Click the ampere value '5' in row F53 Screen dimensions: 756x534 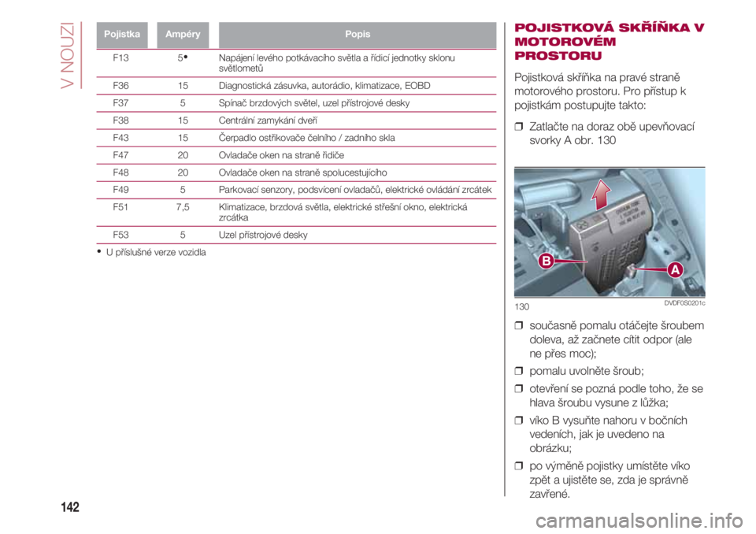coord(183,235)
